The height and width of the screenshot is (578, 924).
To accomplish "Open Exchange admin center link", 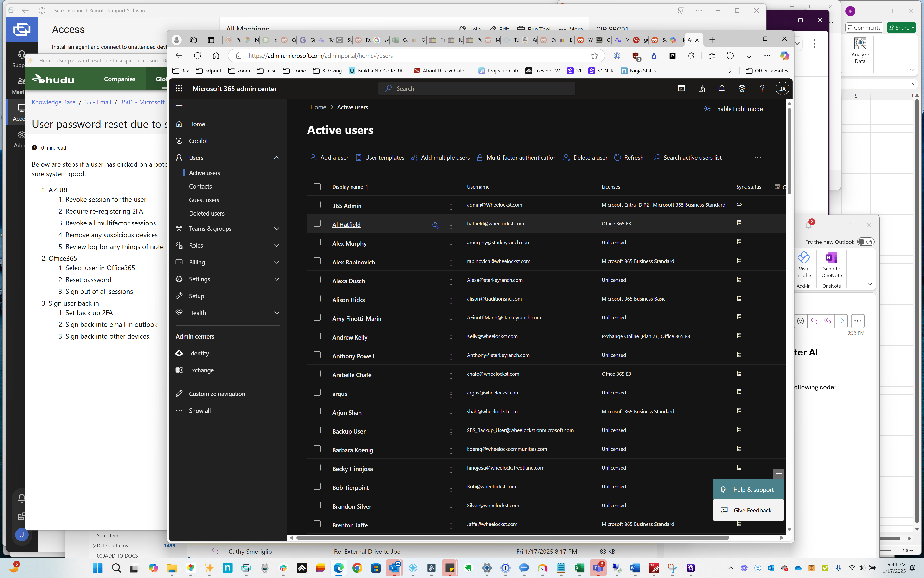I will tap(201, 370).
